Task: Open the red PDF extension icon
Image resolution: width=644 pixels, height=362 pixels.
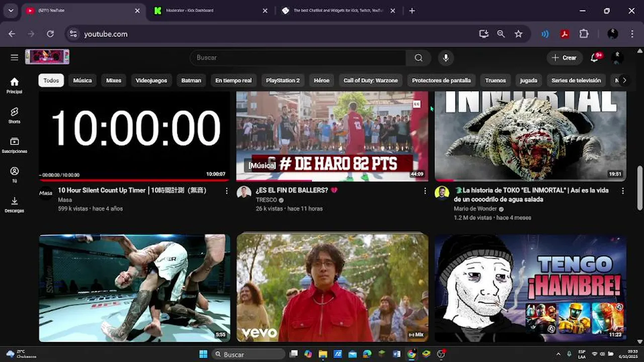Action: coord(565,34)
